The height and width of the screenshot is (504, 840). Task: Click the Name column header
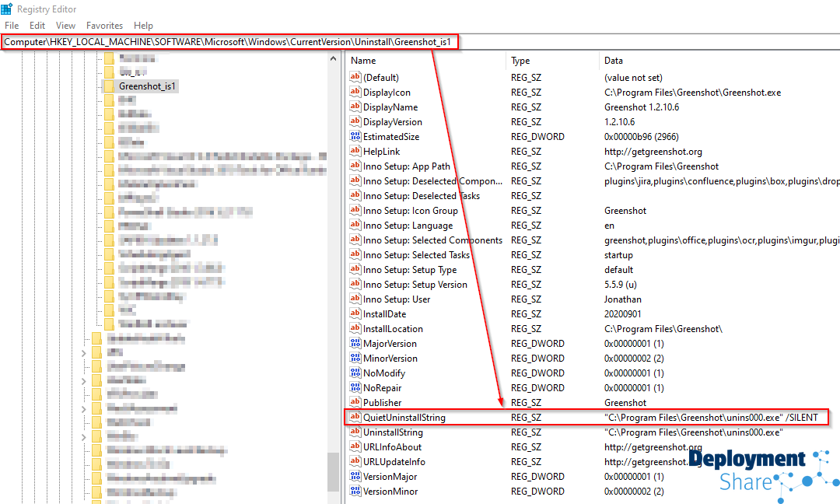pos(362,61)
